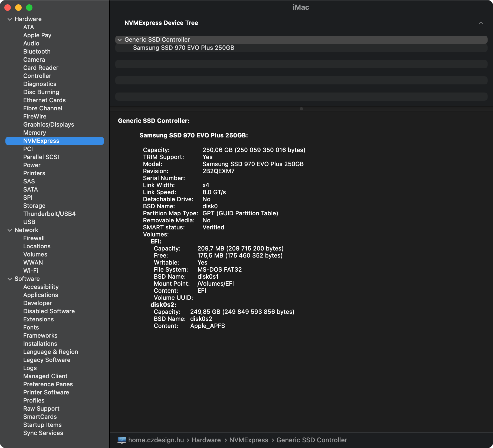Select Startup Items in the sidebar
The image size is (493, 448).
tap(42, 425)
